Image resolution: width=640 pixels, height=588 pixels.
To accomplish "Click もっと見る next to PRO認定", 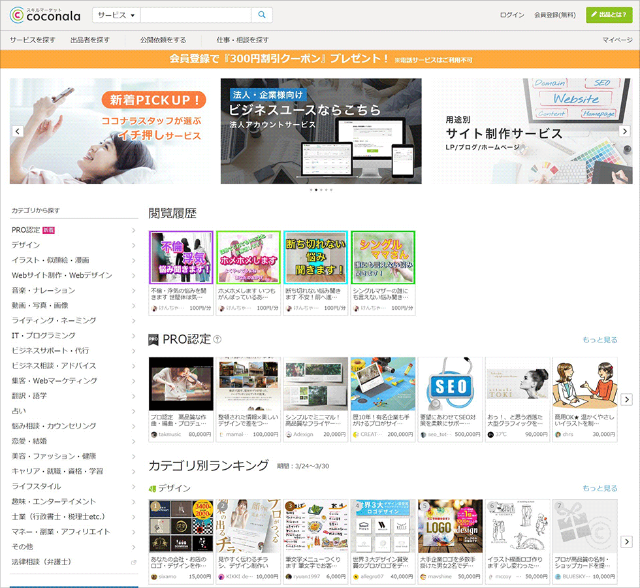I will [600, 340].
